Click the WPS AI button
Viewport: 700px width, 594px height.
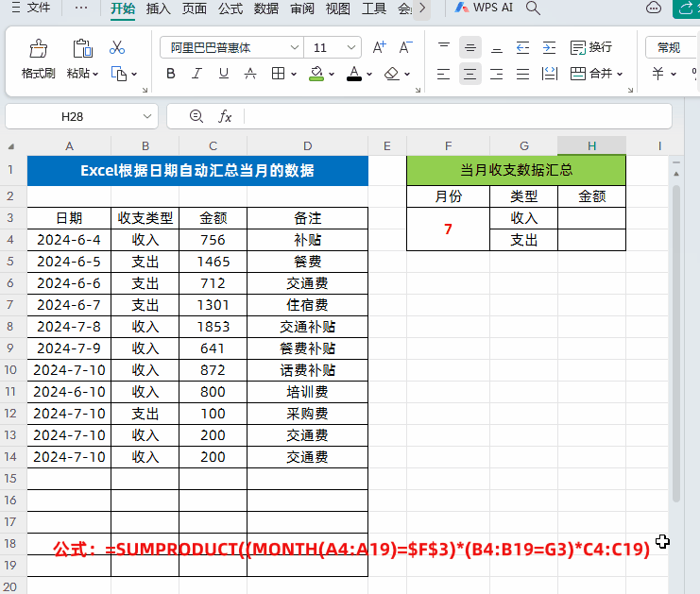(x=484, y=8)
